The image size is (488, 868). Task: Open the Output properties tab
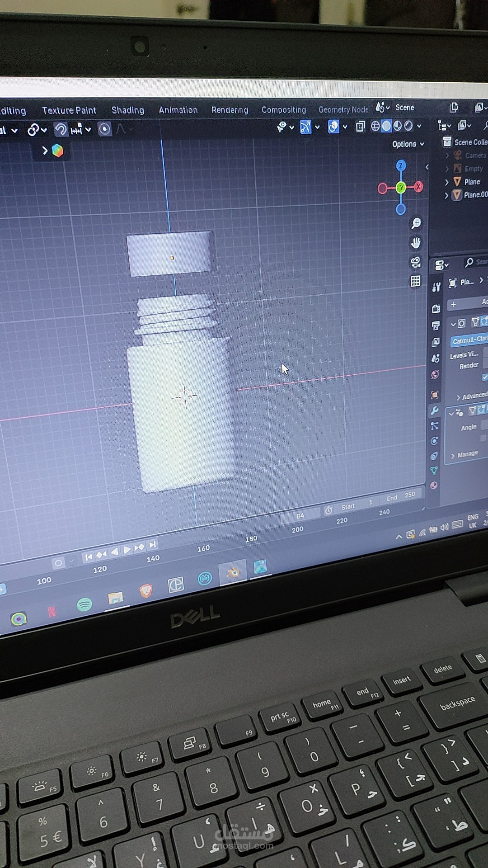436,325
